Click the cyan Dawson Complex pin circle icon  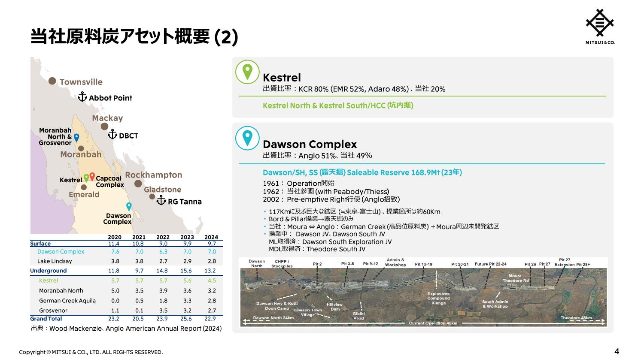(x=247, y=138)
